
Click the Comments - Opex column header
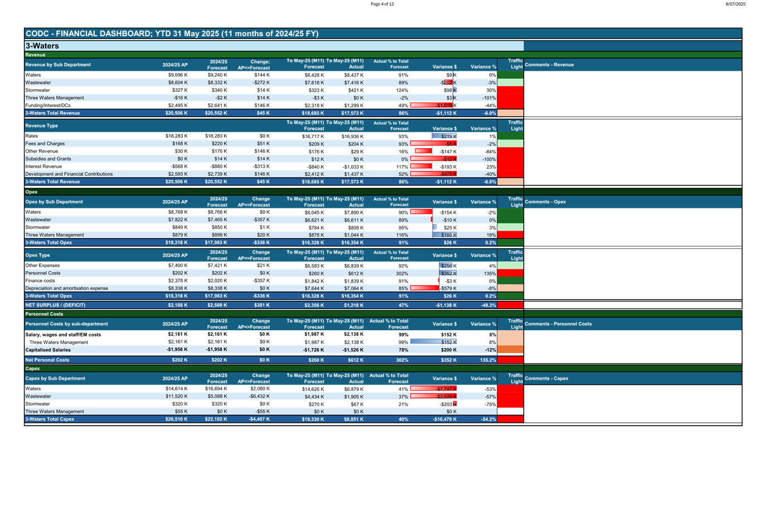(545, 202)
